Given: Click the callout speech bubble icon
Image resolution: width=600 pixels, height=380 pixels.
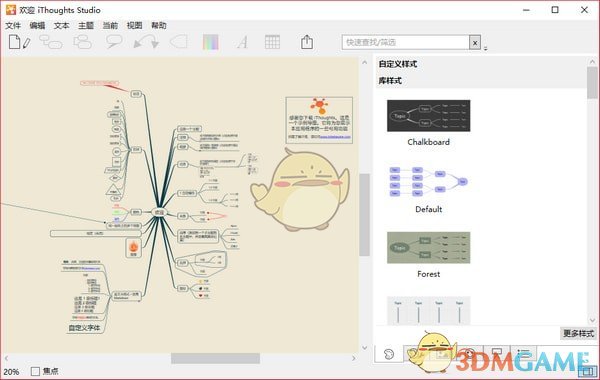Looking at the screenshot, I should pos(114,42).
